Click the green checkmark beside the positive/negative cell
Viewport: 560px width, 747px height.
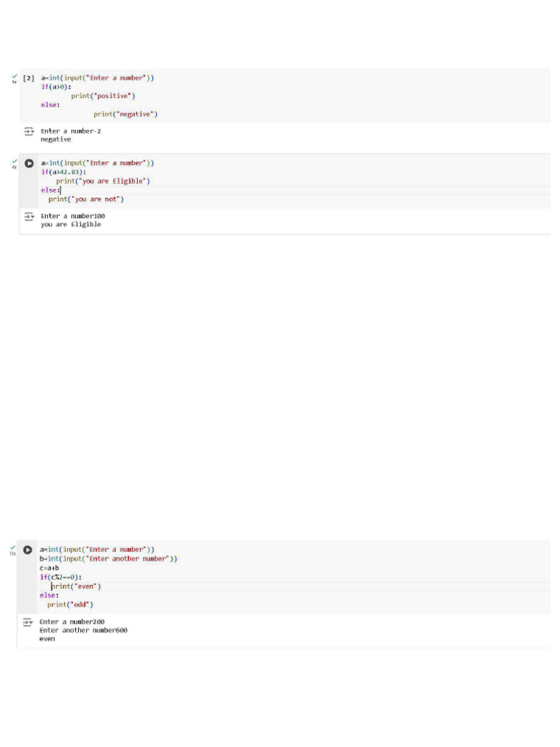(14, 77)
